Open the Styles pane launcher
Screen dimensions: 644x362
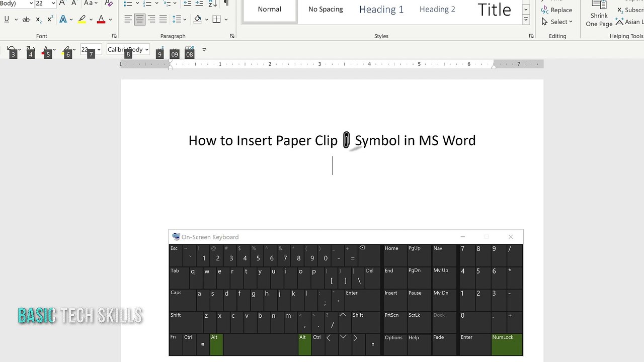point(531,36)
